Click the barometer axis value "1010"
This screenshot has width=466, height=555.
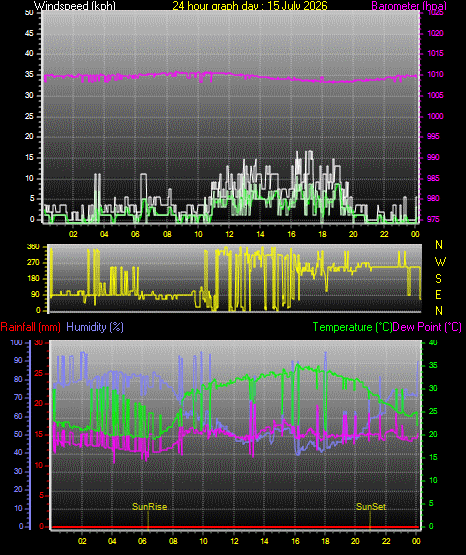(x=435, y=74)
